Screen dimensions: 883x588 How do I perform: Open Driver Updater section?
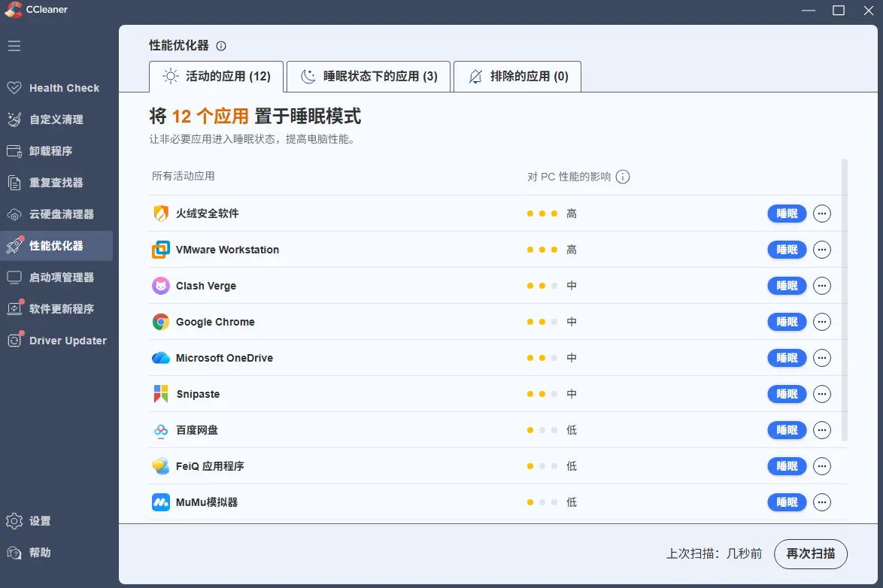56,340
